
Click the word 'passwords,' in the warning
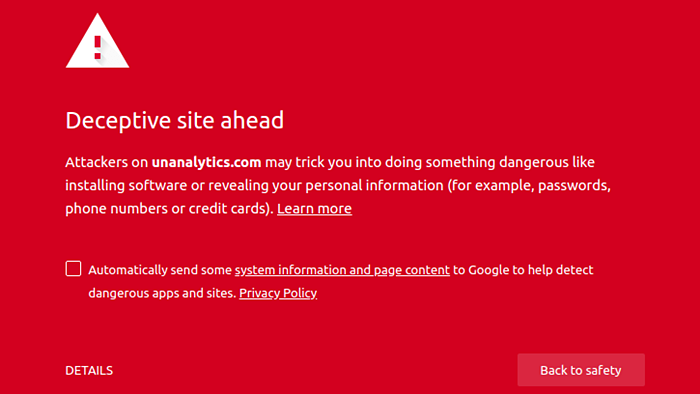tap(574, 185)
